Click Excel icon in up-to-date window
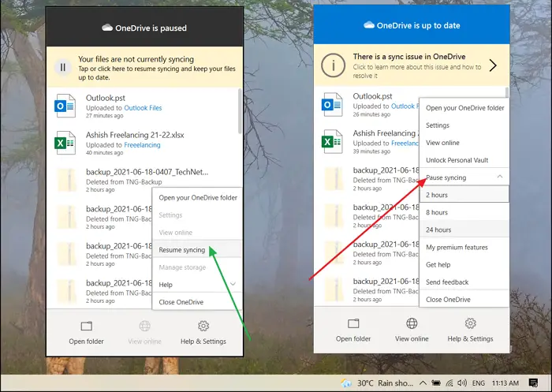The height and width of the screenshot is (392, 552). (x=332, y=141)
